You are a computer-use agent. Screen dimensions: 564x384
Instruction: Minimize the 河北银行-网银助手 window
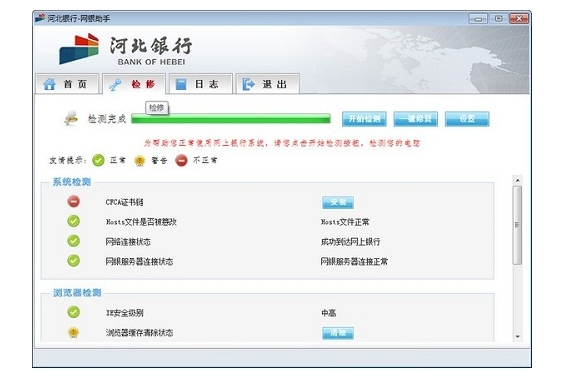coord(478,18)
